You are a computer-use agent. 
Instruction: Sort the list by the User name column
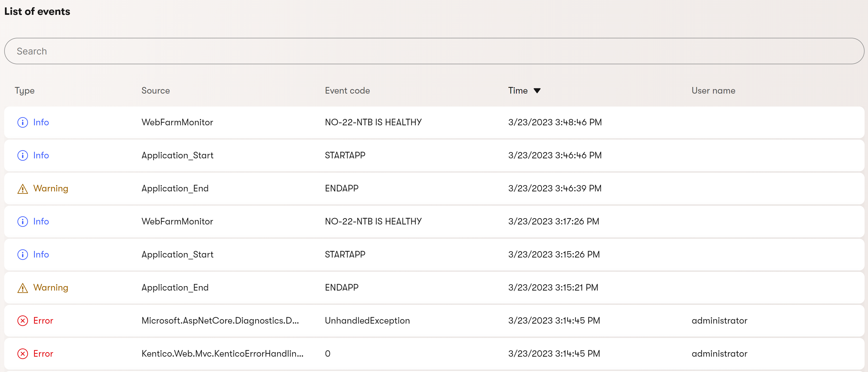point(713,90)
